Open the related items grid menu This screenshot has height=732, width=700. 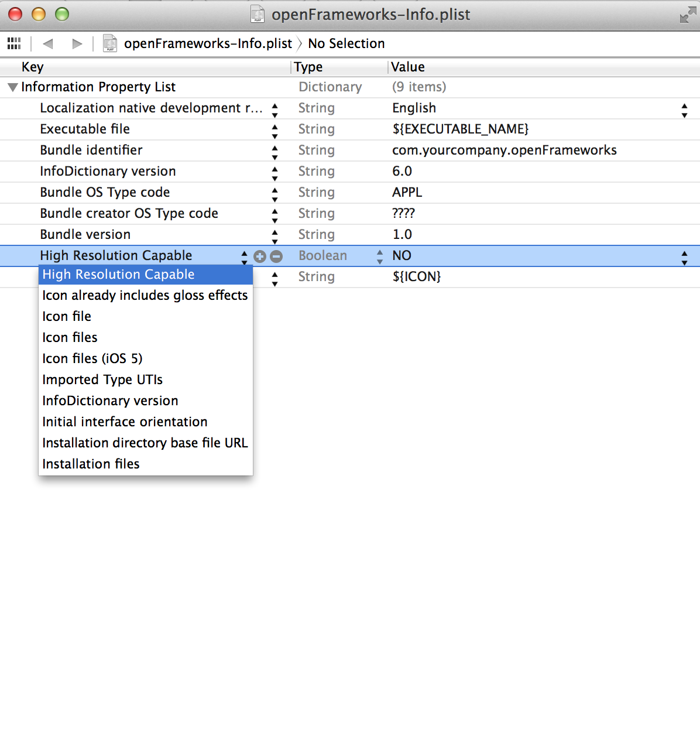(14, 43)
